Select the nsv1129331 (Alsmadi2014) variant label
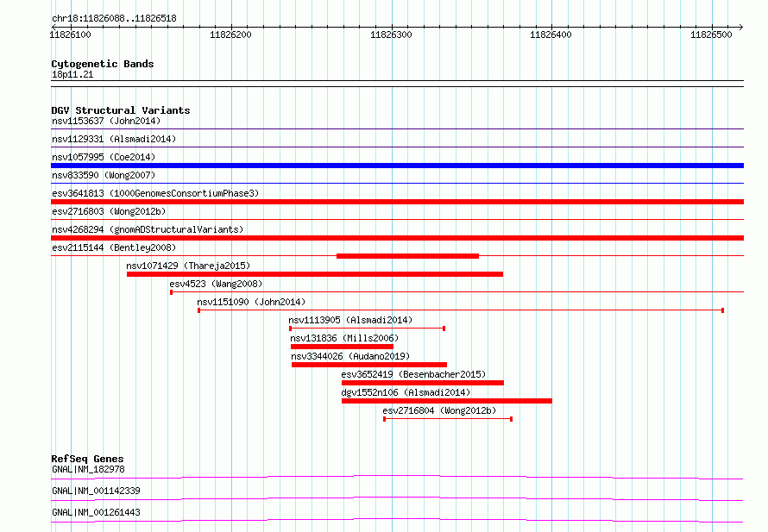The width and height of the screenshot is (768, 532). point(114,139)
